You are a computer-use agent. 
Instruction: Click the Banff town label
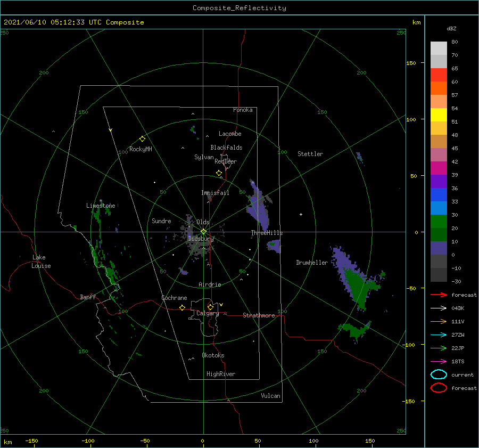tap(88, 297)
